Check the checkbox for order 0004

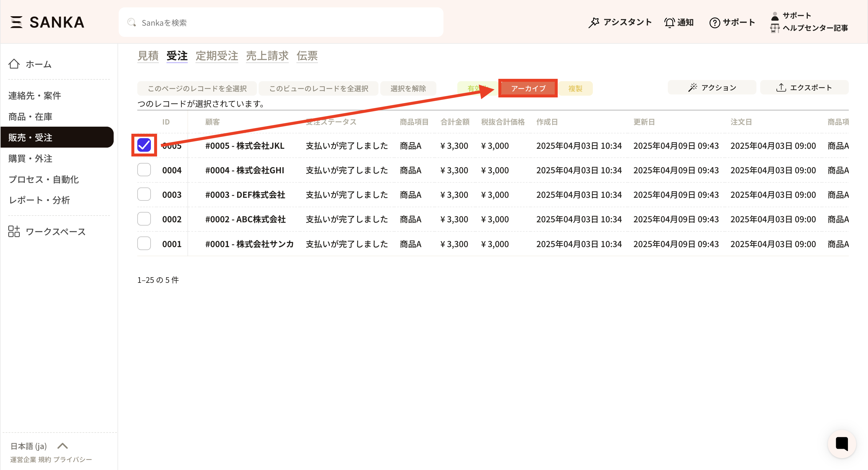point(144,170)
